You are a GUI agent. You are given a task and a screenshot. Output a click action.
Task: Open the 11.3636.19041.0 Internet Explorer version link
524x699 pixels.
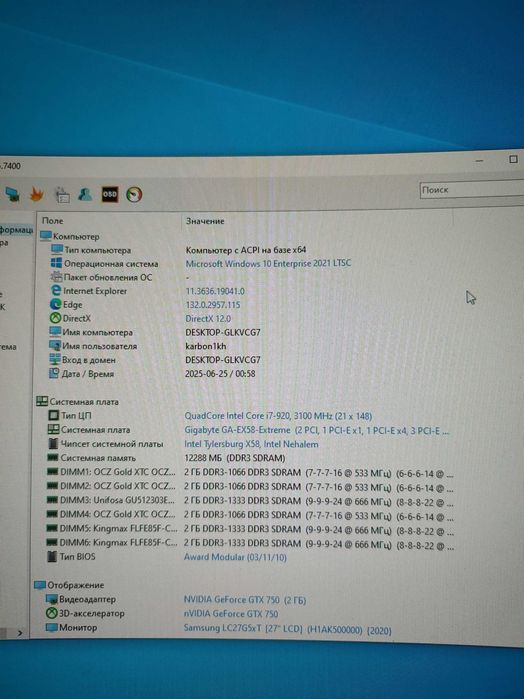(x=215, y=291)
